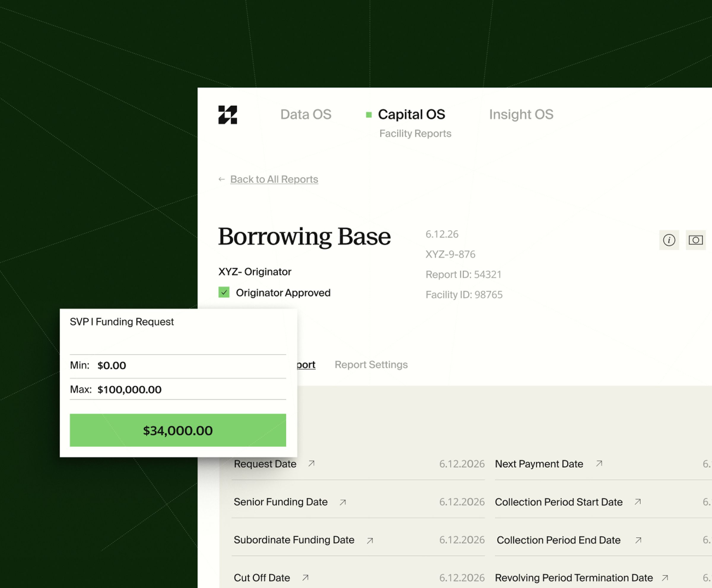Open the Report Settings tab

(x=371, y=364)
